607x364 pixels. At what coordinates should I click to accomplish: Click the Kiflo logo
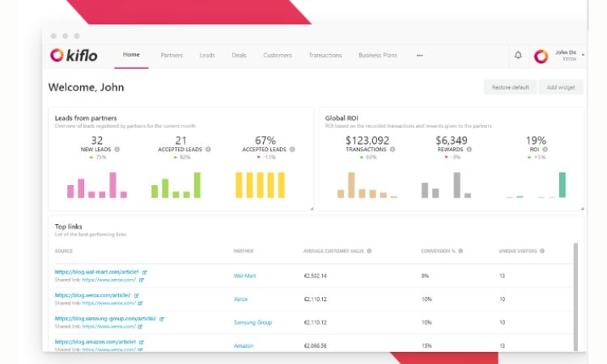tap(74, 55)
